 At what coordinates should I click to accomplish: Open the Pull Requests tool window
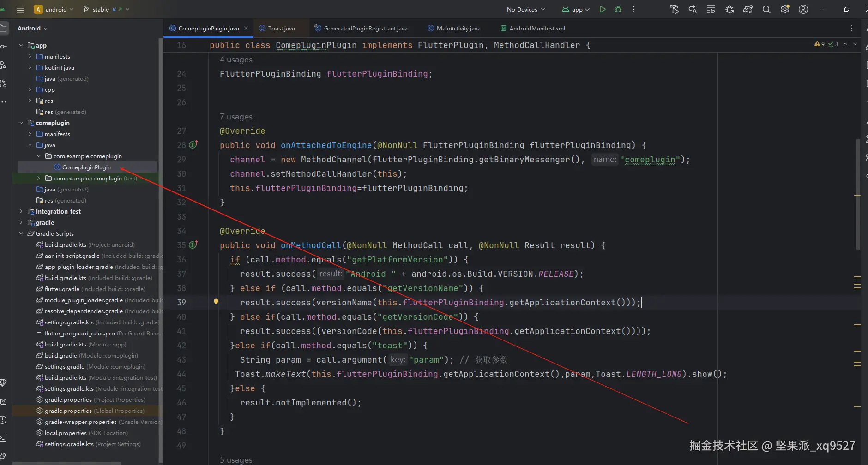3,83
